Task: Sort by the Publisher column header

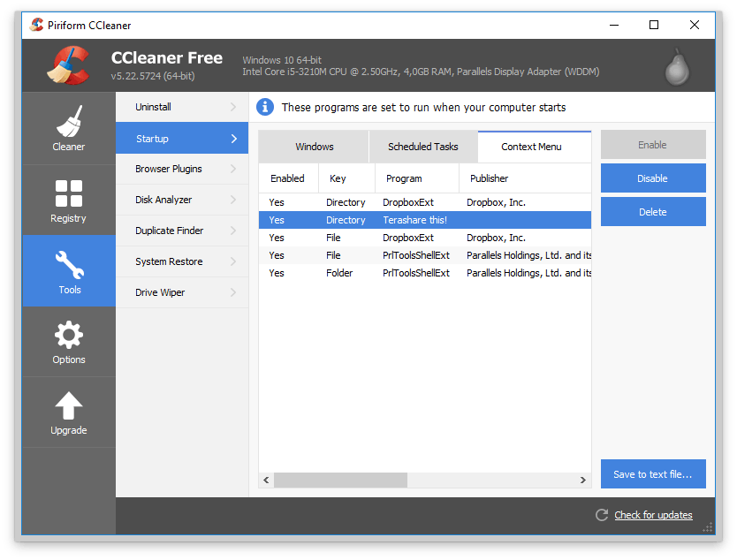Action: [x=525, y=178]
